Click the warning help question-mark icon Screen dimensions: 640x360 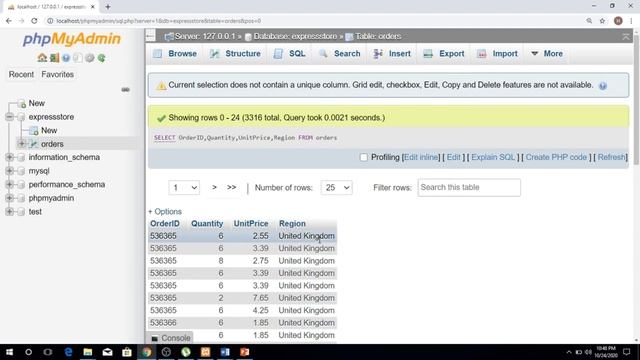tap(603, 86)
